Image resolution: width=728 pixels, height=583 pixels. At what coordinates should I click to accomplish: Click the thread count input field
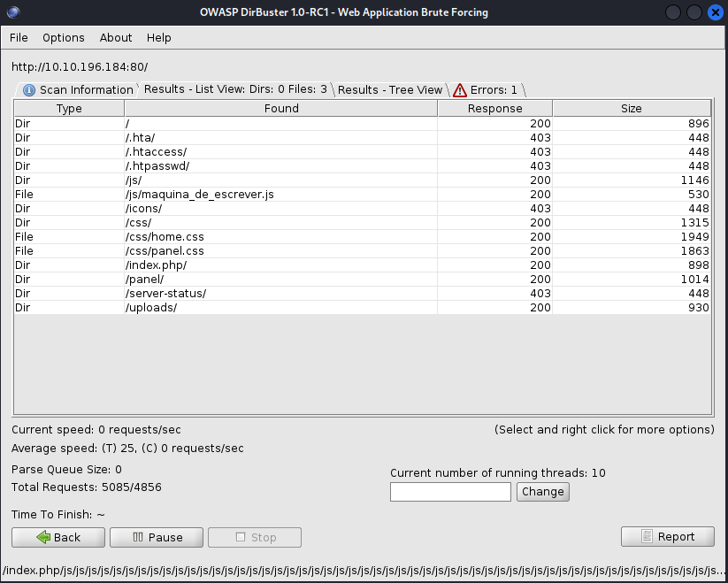point(450,492)
